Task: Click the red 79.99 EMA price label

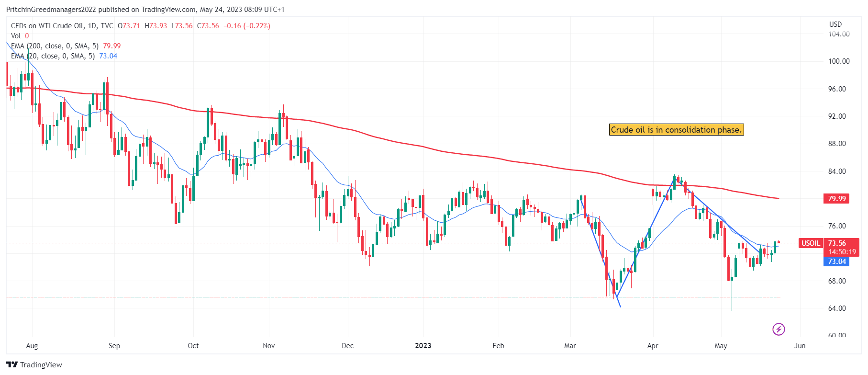Action: point(836,198)
